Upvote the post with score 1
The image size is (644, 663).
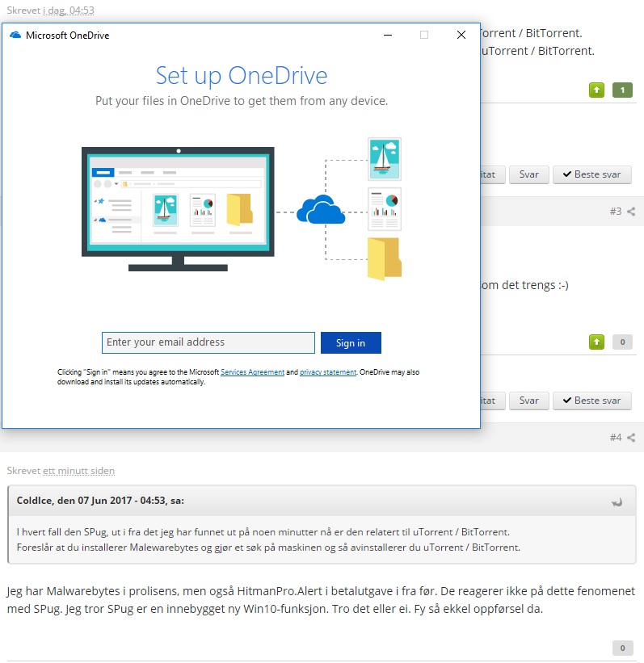[596, 90]
